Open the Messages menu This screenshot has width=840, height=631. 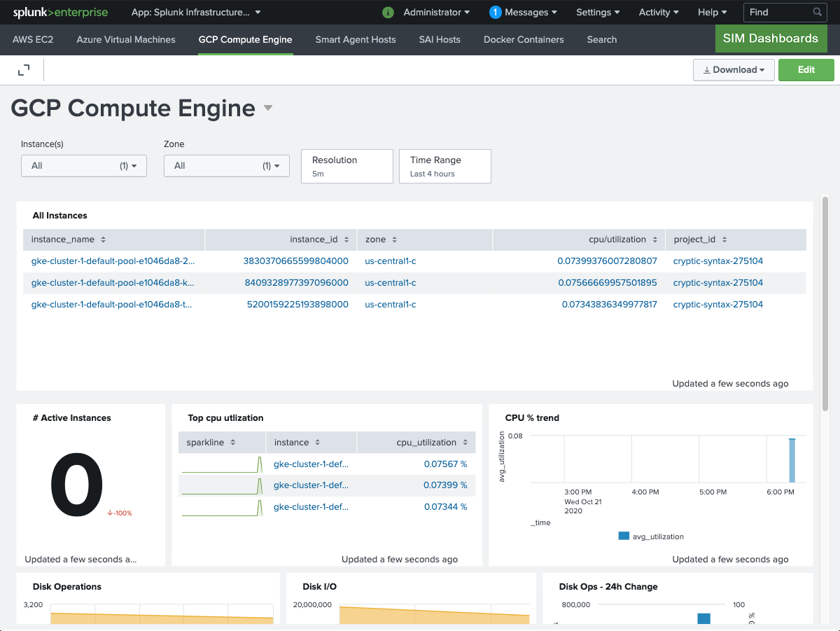pos(531,12)
